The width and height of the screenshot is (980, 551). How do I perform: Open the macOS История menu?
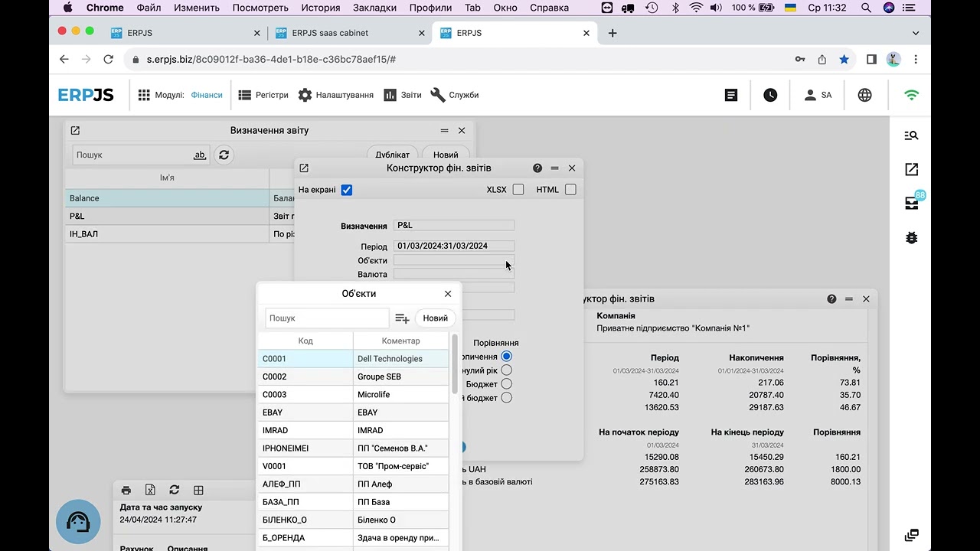pyautogui.click(x=320, y=8)
